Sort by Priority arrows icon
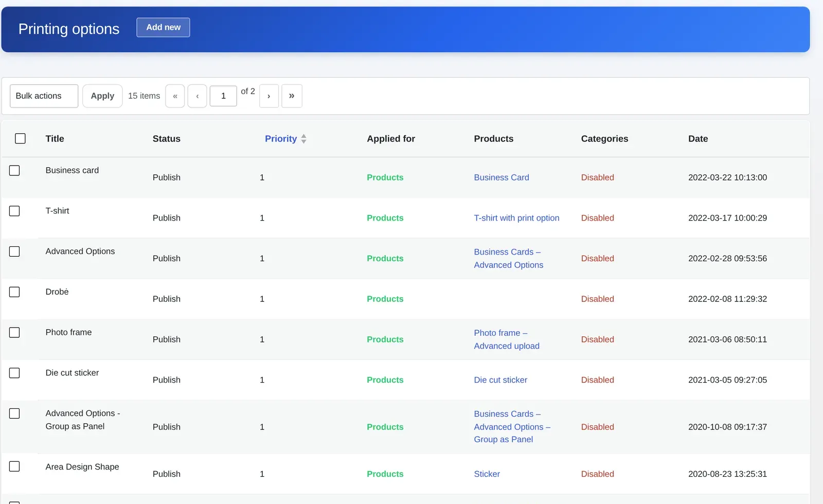 [303, 139]
